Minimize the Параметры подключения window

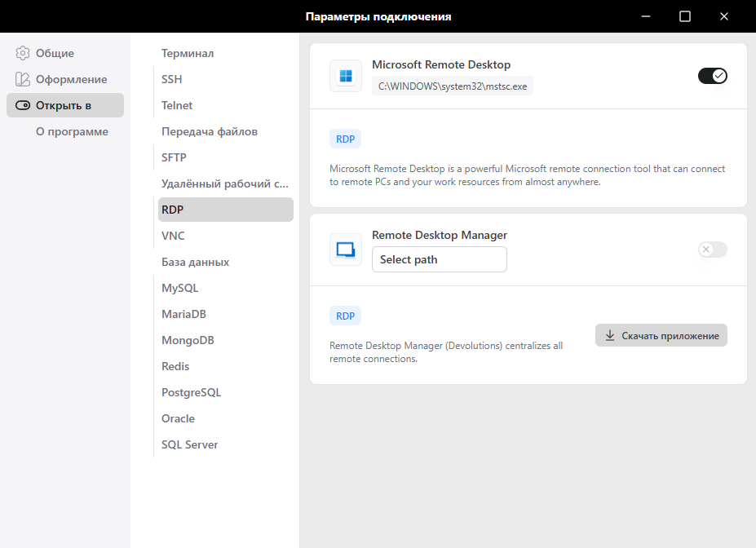(646, 16)
